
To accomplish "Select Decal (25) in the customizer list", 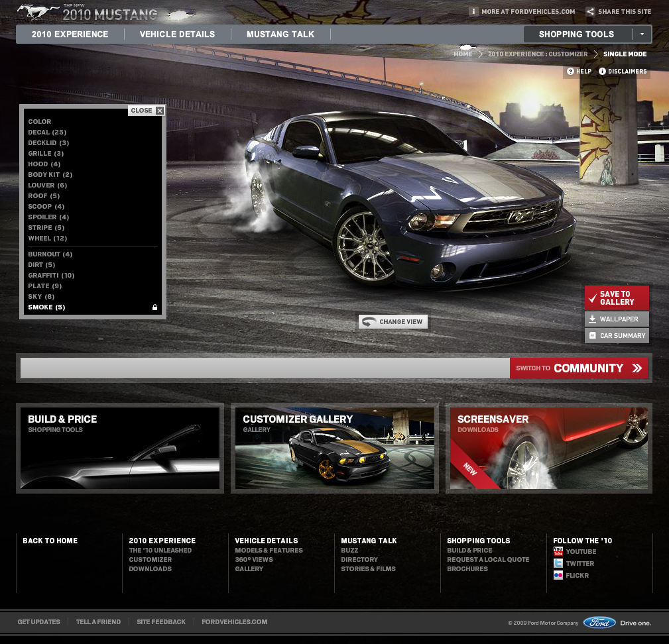I will coord(47,133).
